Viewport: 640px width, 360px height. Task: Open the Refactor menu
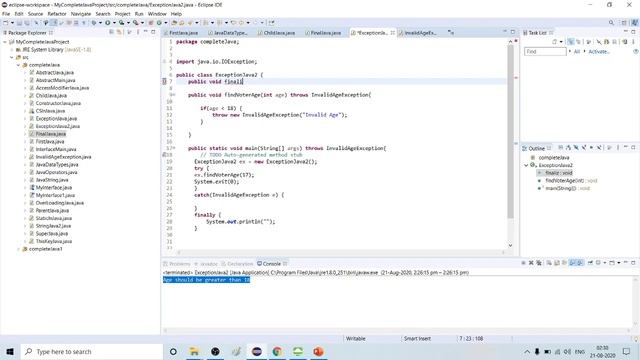(57, 14)
